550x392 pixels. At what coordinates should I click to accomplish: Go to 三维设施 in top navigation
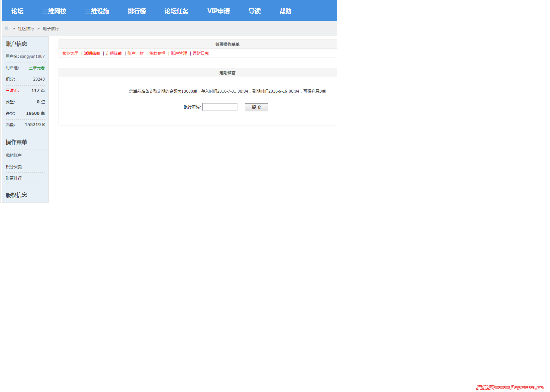pyautogui.click(x=97, y=11)
